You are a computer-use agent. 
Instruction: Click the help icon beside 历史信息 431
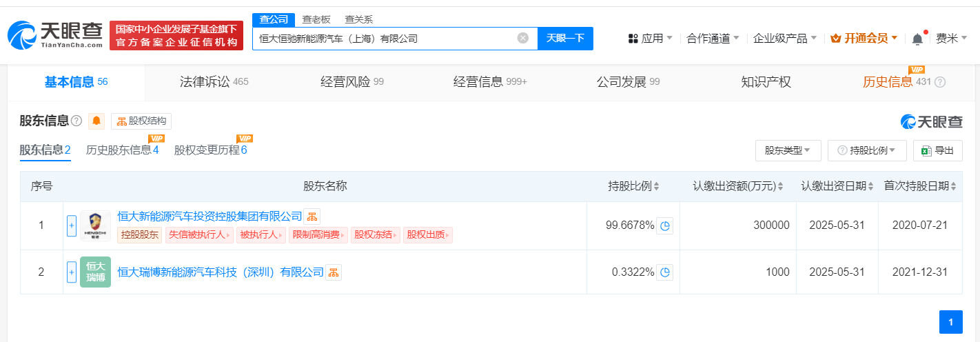coord(940,82)
